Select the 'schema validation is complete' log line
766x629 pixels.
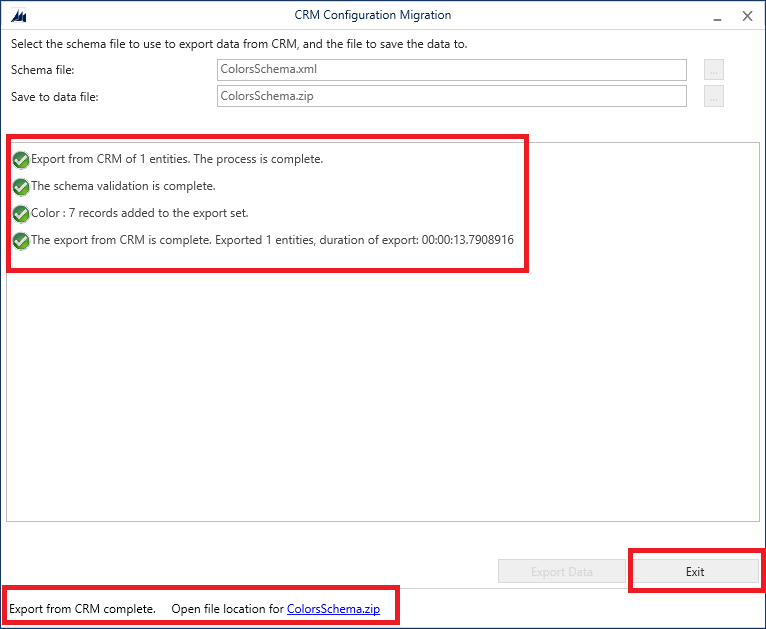click(123, 186)
